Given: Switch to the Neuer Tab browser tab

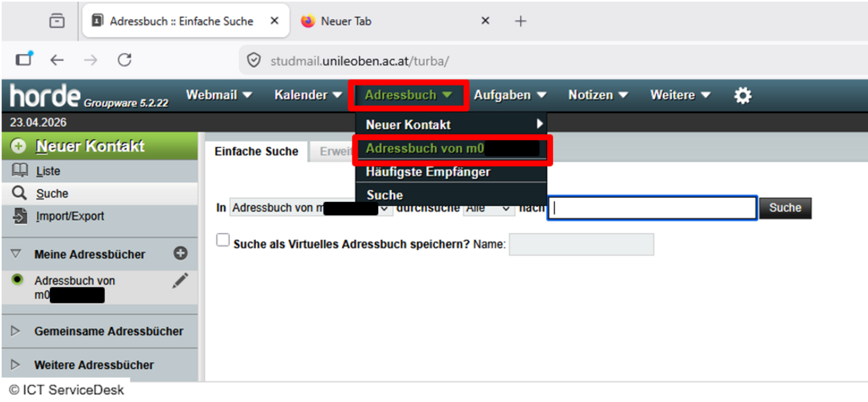Looking at the screenshot, I should [347, 21].
